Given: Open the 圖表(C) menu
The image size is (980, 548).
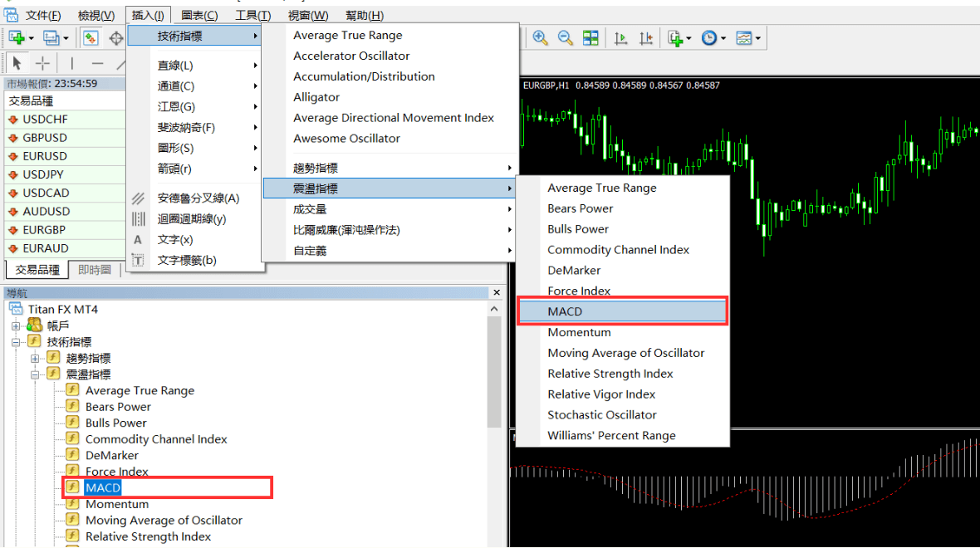Looking at the screenshot, I should 199,15.
